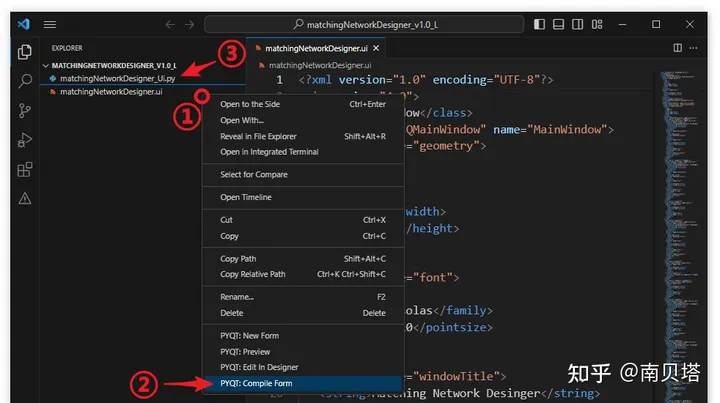Open the warning triangle activity bar icon

point(25,199)
